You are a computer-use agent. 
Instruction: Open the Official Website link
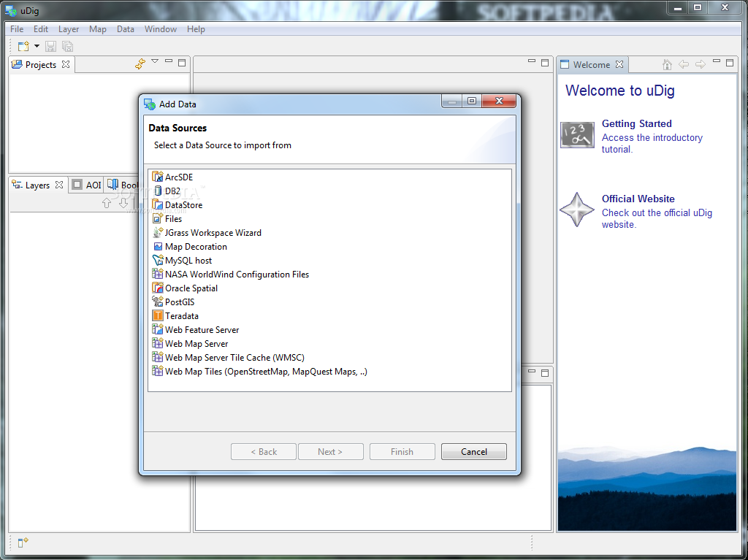(638, 199)
